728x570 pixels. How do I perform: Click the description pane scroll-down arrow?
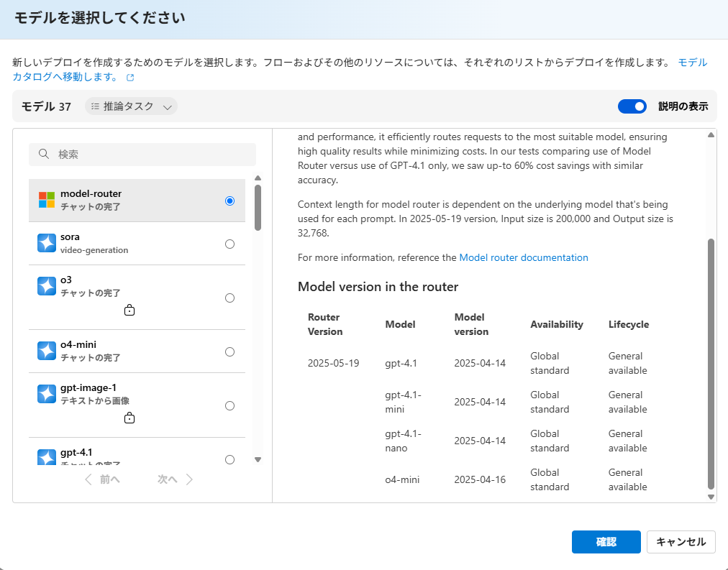click(711, 497)
